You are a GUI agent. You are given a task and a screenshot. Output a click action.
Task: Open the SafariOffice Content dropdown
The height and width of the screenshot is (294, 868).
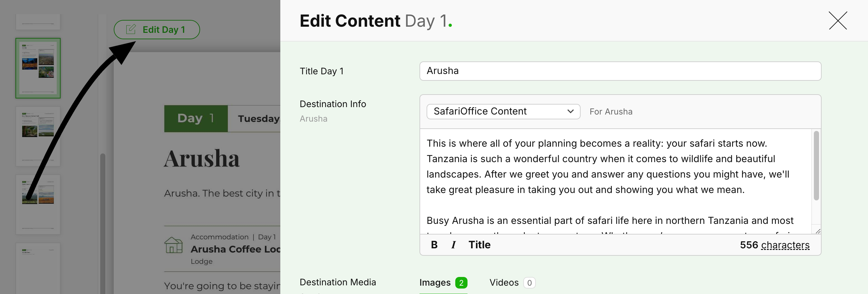coord(503,112)
